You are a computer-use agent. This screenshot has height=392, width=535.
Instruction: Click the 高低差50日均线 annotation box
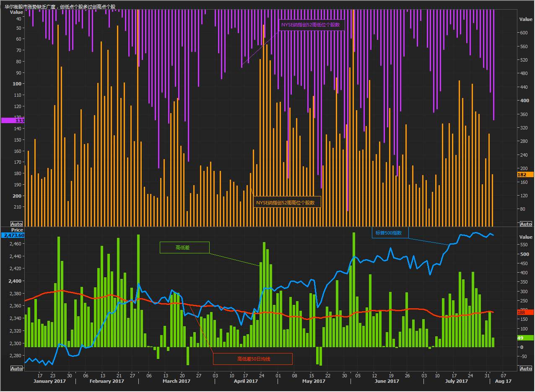coord(253,359)
